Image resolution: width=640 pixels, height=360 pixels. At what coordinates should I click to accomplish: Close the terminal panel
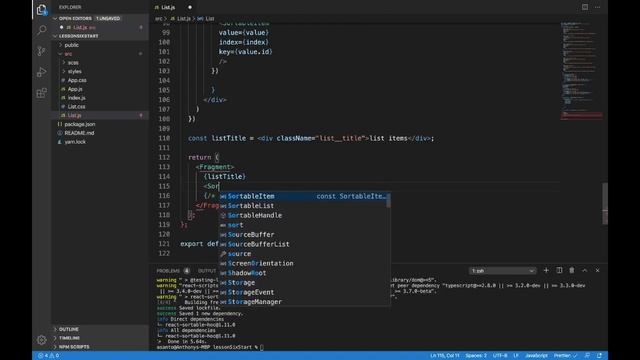(597, 270)
